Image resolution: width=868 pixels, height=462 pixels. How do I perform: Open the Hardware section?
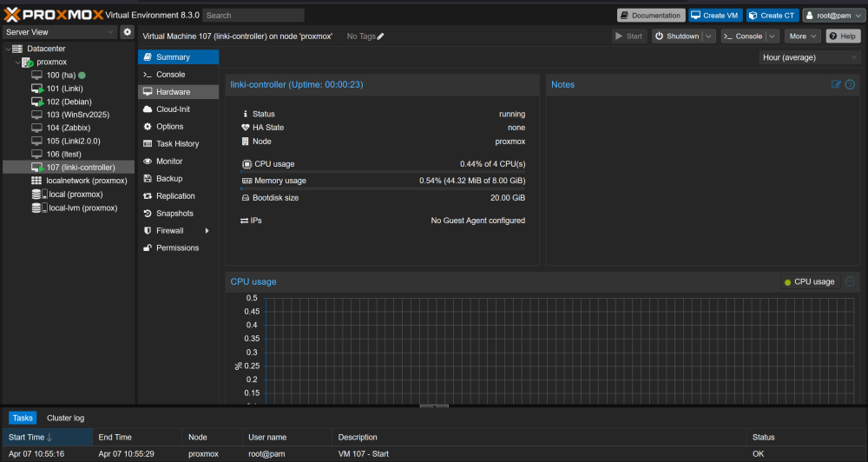(178, 92)
